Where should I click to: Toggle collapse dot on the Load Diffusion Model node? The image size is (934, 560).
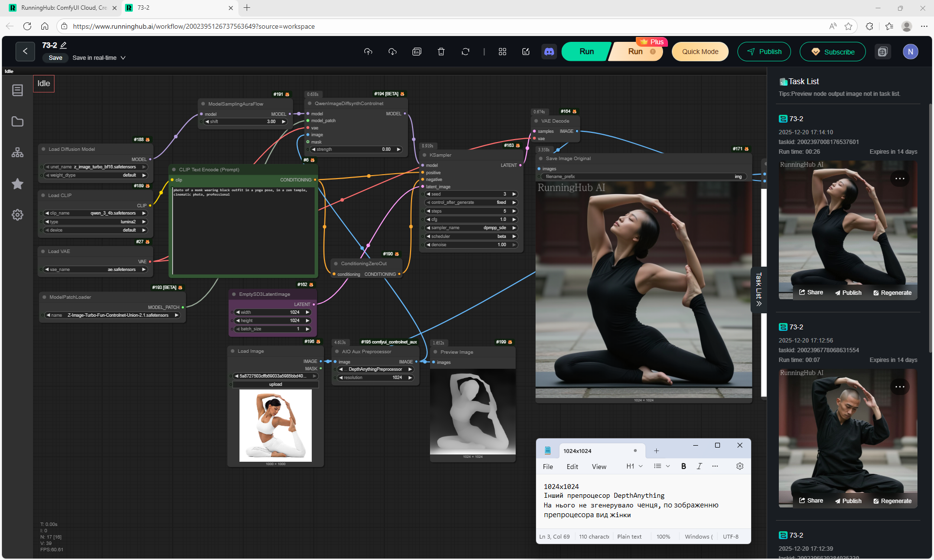click(44, 149)
